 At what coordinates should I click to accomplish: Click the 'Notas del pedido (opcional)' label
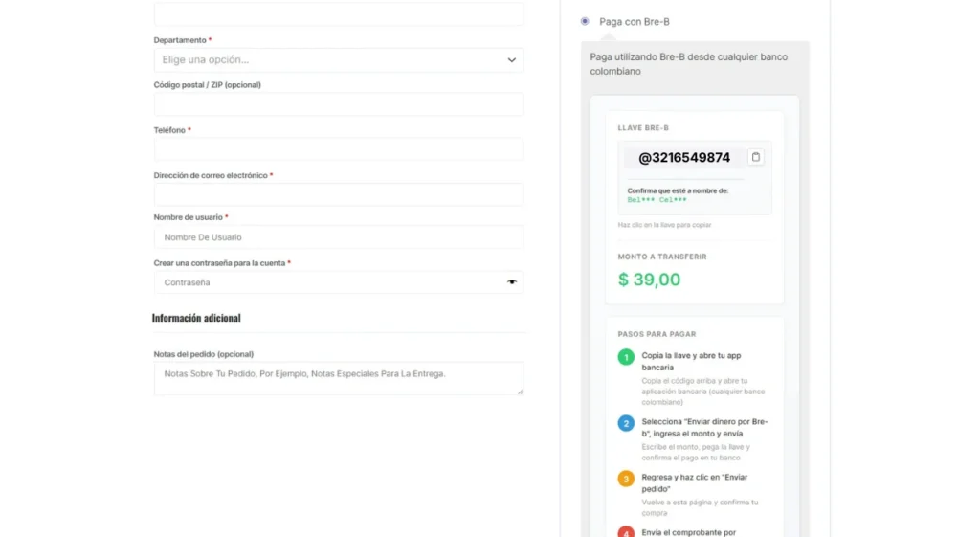204,354
